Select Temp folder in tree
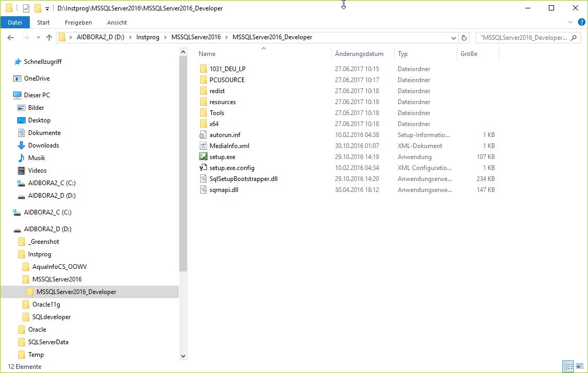The image size is (588, 373). tap(36, 355)
